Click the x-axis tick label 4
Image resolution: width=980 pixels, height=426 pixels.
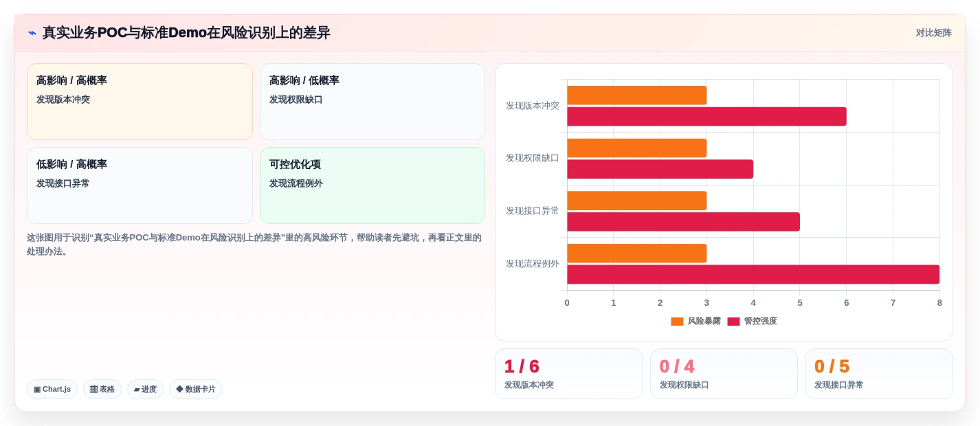point(753,303)
